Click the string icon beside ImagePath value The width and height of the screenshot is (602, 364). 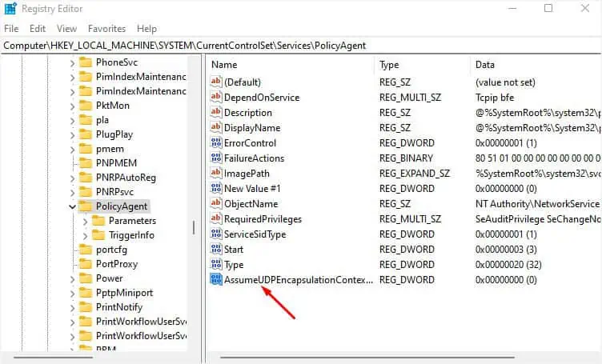215,173
